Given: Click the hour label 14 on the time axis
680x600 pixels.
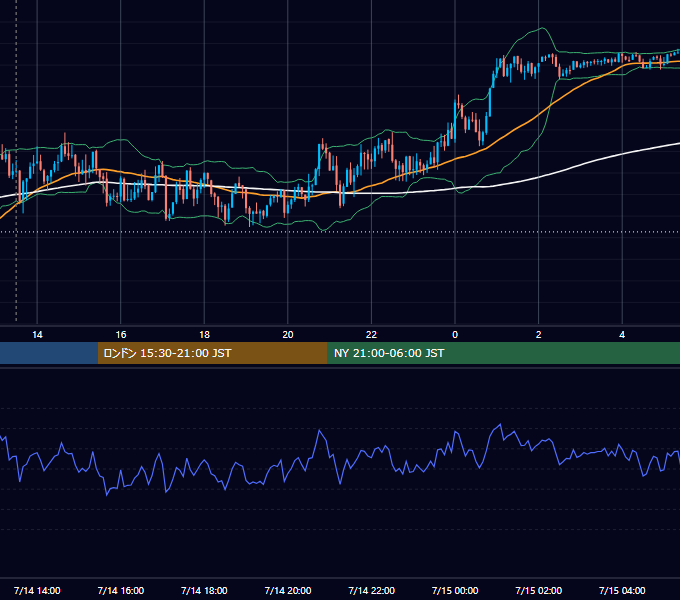Looking at the screenshot, I should (x=37, y=335).
